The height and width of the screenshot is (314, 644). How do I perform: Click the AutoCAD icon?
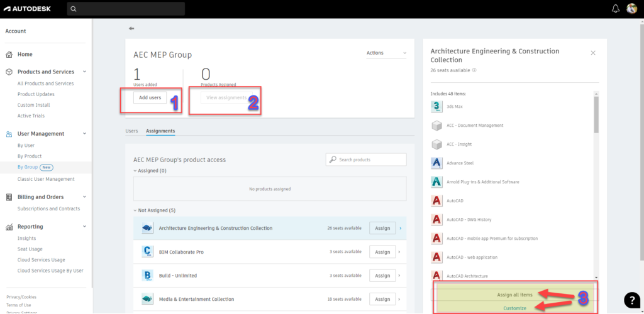click(x=436, y=201)
